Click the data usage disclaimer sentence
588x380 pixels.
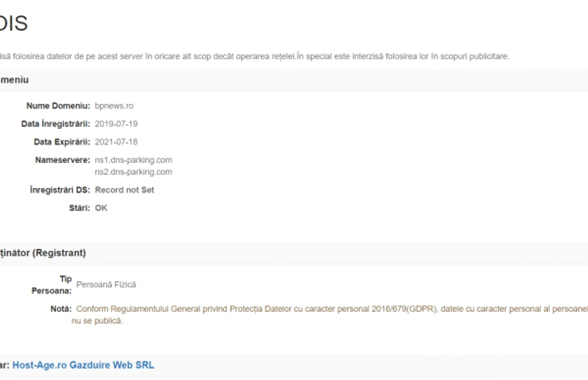click(254, 56)
